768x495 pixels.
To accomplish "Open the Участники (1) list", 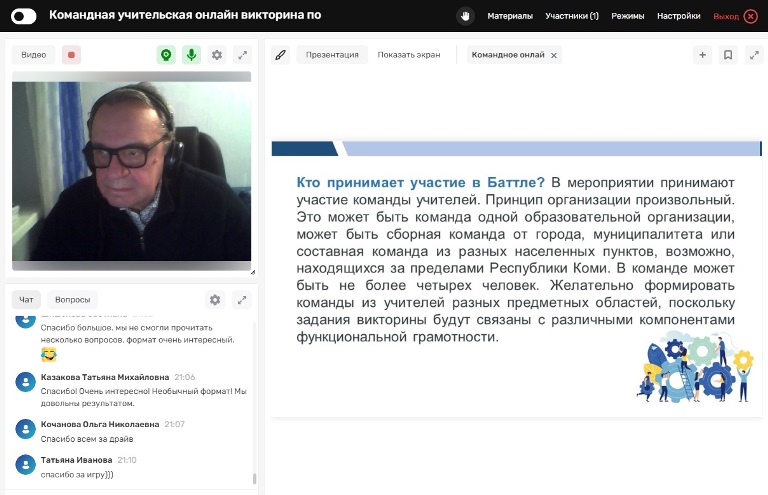I will [x=572, y=16].
